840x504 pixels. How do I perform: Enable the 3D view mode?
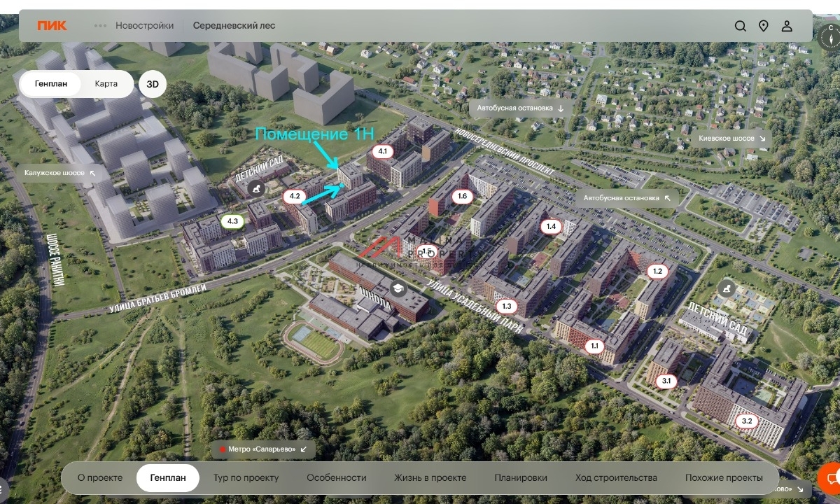tap(153, 84)
